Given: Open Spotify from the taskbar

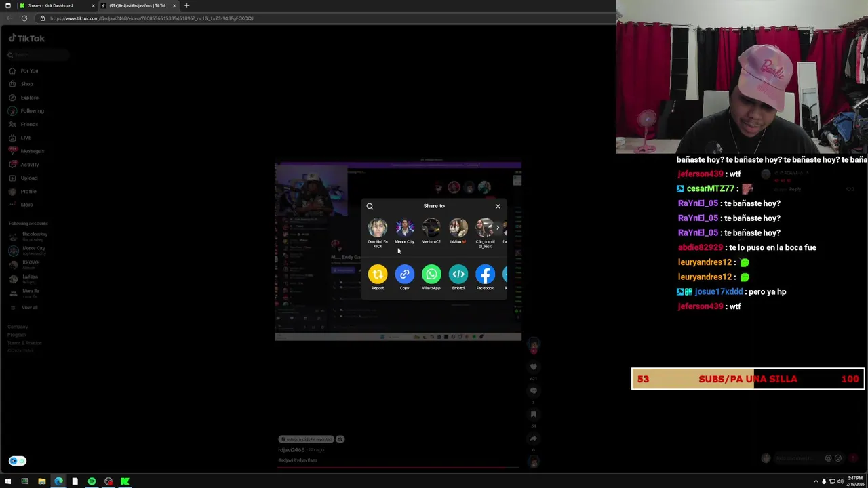Looking at the screenshot, I should tap(92, 481).
